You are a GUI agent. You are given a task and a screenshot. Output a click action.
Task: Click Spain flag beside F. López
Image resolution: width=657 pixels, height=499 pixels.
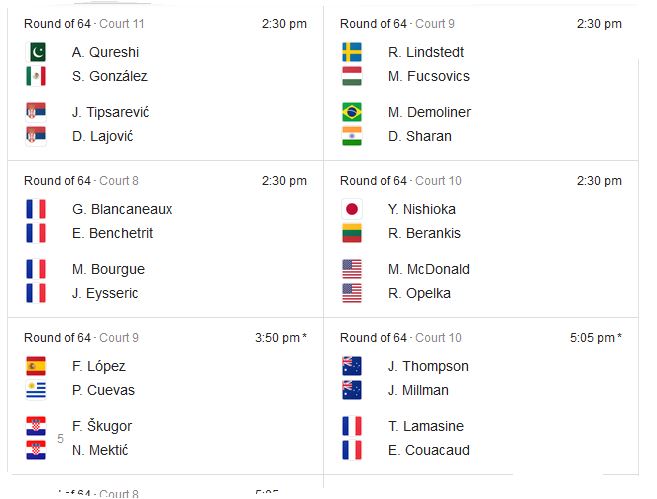pyautogui.click(x=36, y=366)
